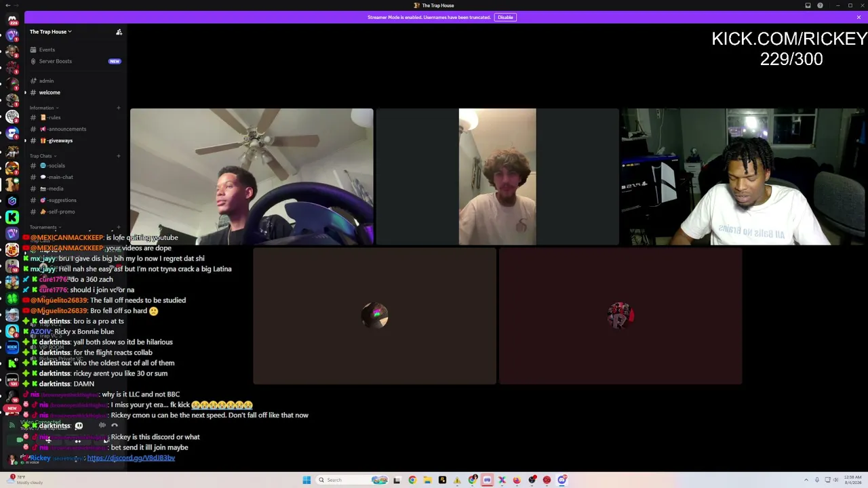Toggle the green camera button

(x=20, y=440)
